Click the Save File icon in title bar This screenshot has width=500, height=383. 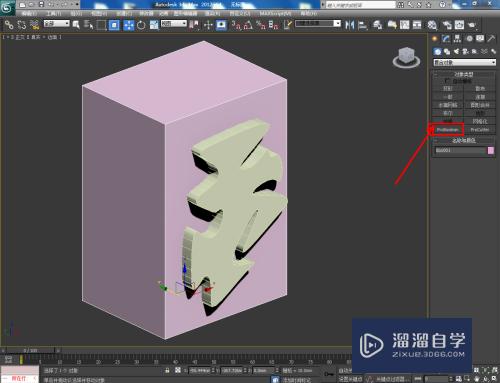(42, 5)
